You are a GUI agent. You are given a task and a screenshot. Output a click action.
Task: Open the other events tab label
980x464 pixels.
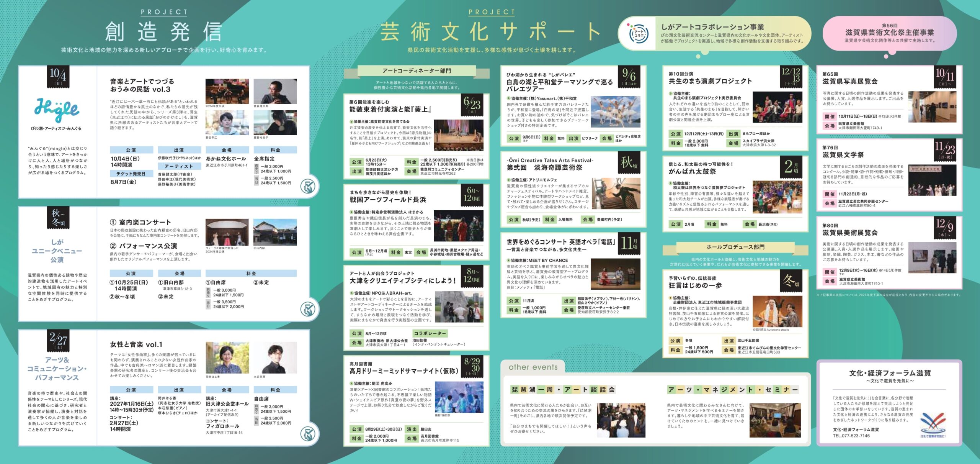click(x=533, y=367)
